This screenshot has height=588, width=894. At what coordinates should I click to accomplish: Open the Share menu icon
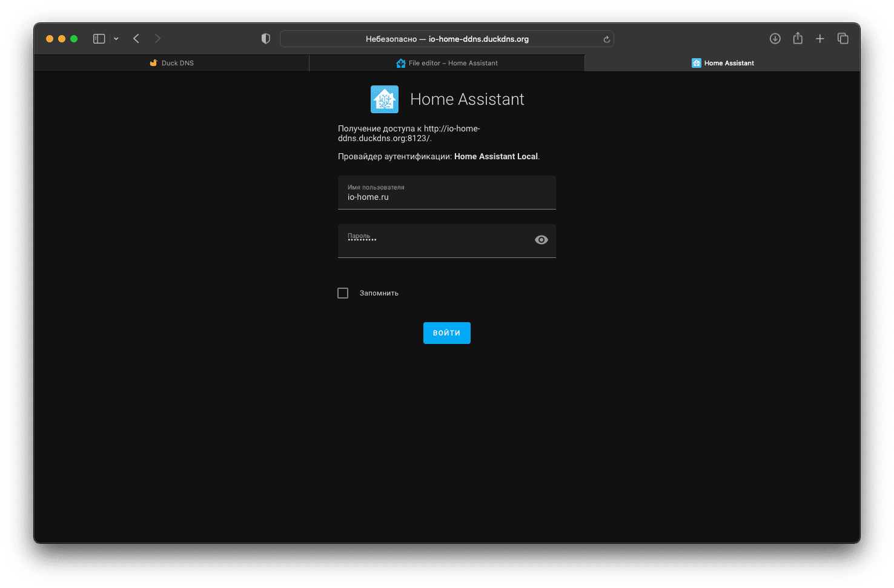pos(798,39)
